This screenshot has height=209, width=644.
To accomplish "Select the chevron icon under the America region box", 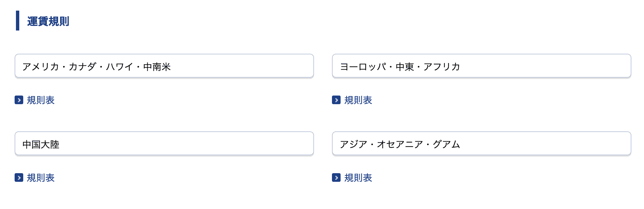I will 18,100.
